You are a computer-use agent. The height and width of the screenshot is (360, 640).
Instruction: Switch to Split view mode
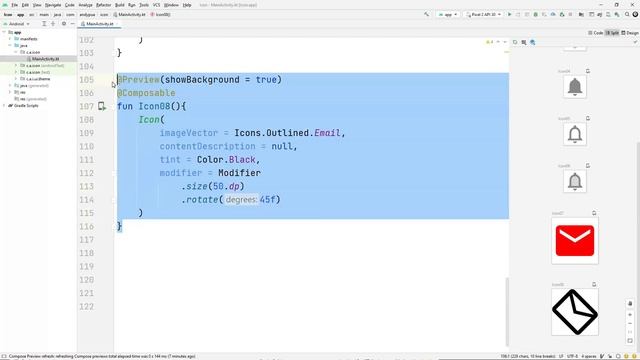[x=612, y=33]
